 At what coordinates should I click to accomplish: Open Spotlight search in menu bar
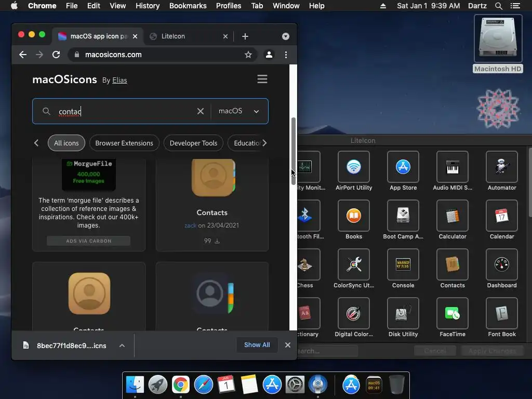tap(498, 6)
